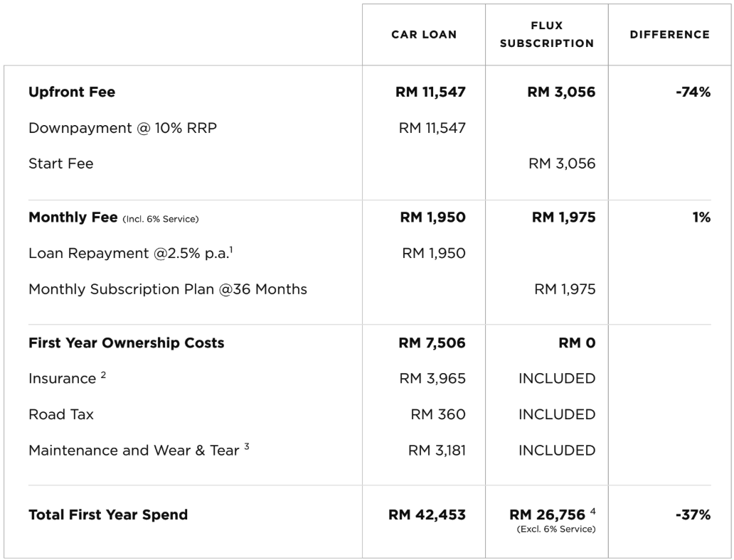Select the Upfront Fee row label
The height and width of the screenshot is (560, 734).
[x=72, y=92]
